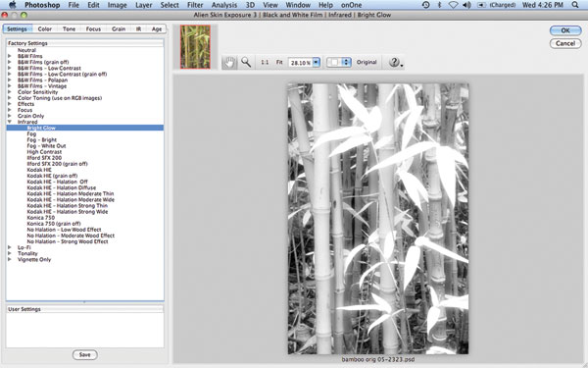The width and height of the screenshot is (588, 368).
Task: Expand B&W Films (grain off) group
Action: tap(10, 62)
